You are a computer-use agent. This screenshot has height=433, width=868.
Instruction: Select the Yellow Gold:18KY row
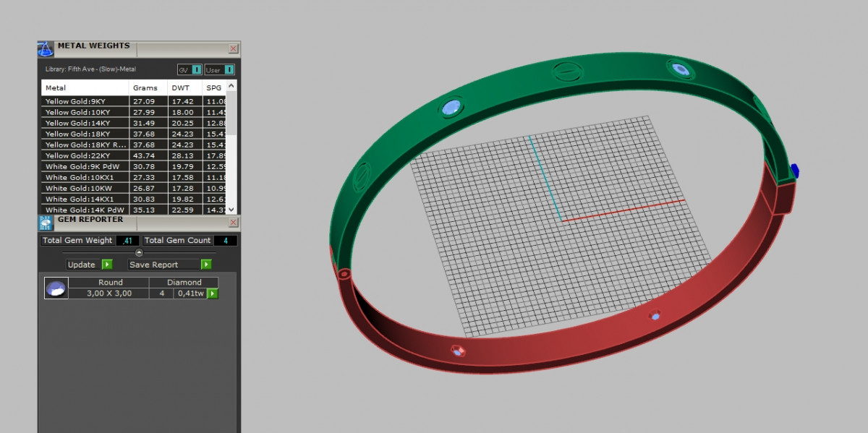[x=134, y=134]
